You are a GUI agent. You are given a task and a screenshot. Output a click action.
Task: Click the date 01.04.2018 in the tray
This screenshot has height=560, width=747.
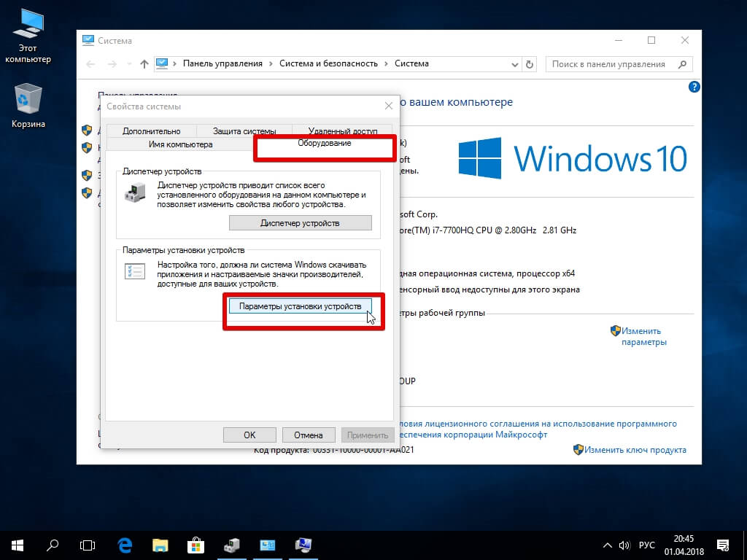pos(684,553)
